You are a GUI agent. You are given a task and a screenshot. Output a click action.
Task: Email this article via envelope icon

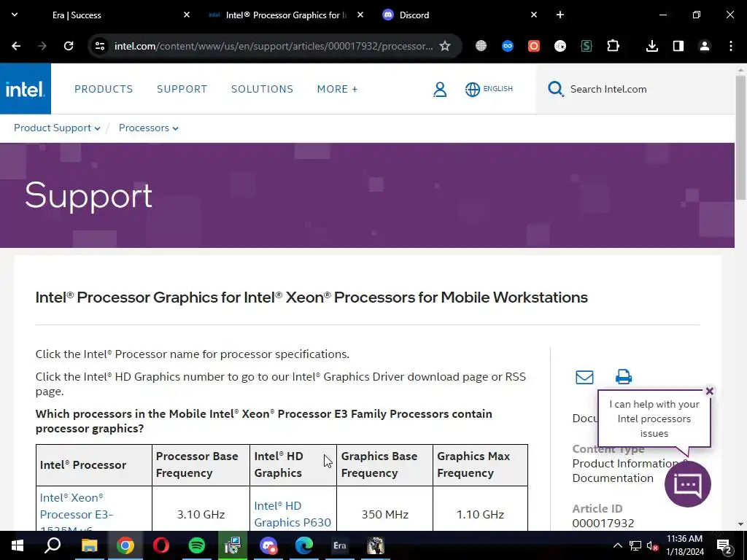pyautogui.click(x=584, y=377)
